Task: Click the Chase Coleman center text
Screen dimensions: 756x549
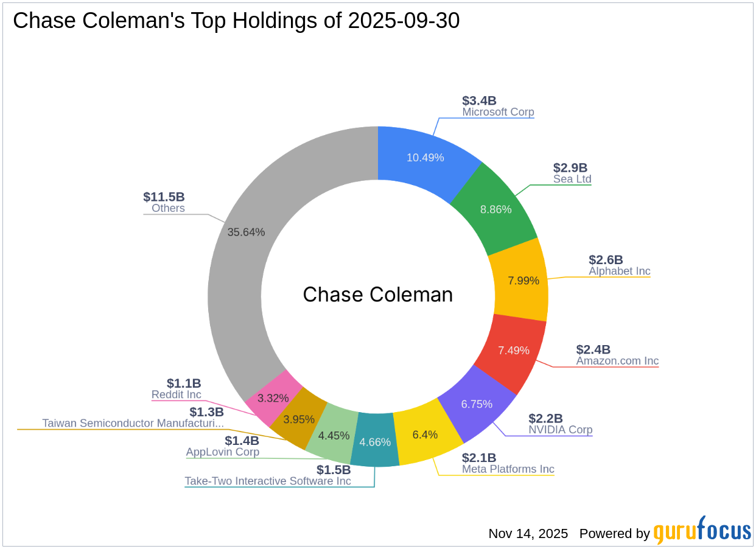Action: [x=377, y=295]
